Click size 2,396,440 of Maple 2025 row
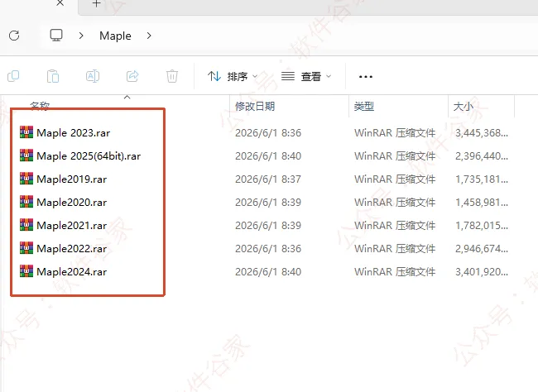The height and width of the screenshot is (392, 538). pos(482,156)
